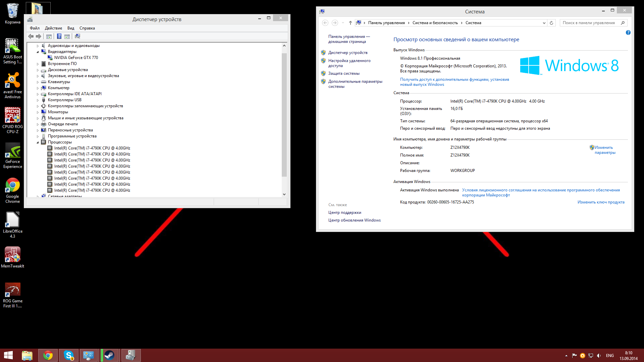This screenshot has height=362, width=644.
Task: Click the Scan for hardware changes toolbar icon
Action: click(x=77, y=36)
